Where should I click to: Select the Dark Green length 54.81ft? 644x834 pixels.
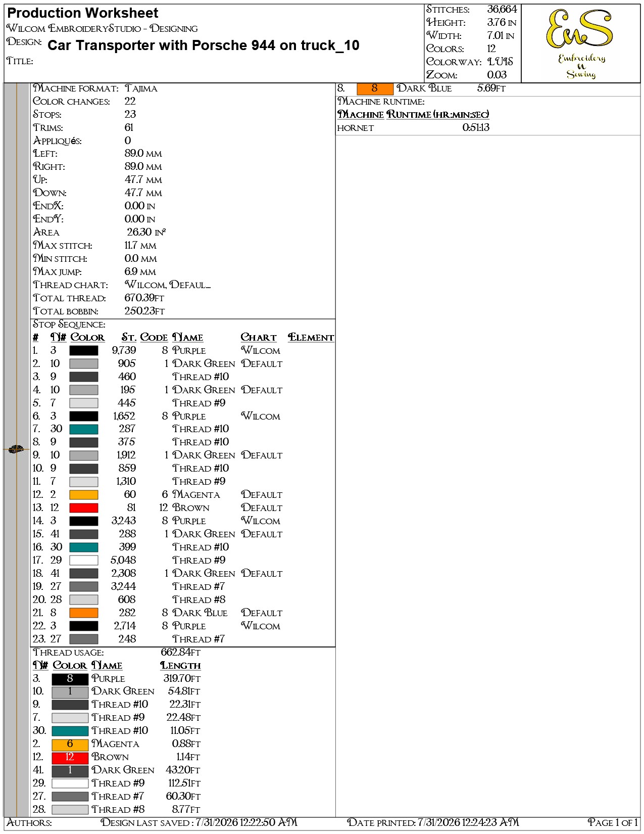coord(184,691)
